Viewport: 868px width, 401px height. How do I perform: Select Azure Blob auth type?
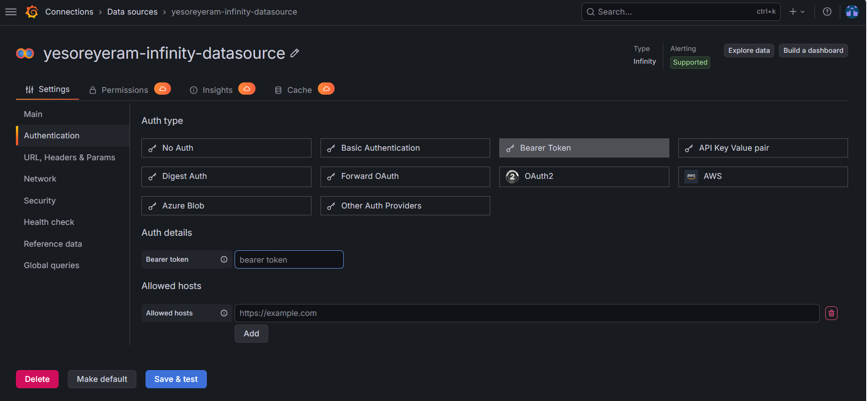tap(226, 206)
